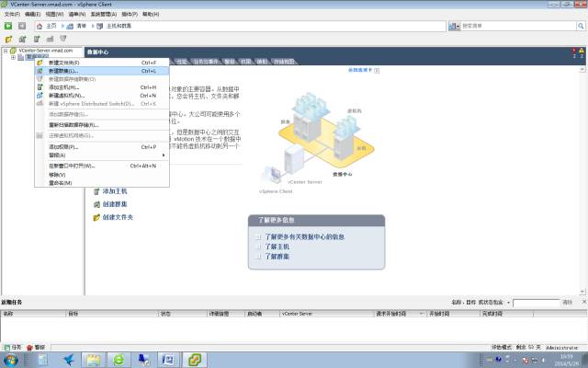
Task: Sort tasks by vCenter Server column
Action: coord(327,314)
